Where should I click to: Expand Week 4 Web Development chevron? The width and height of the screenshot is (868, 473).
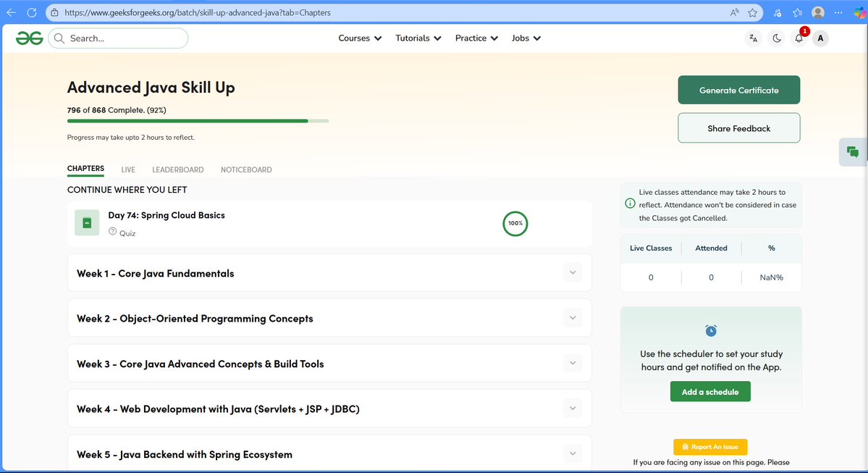[x=573, y=409]
